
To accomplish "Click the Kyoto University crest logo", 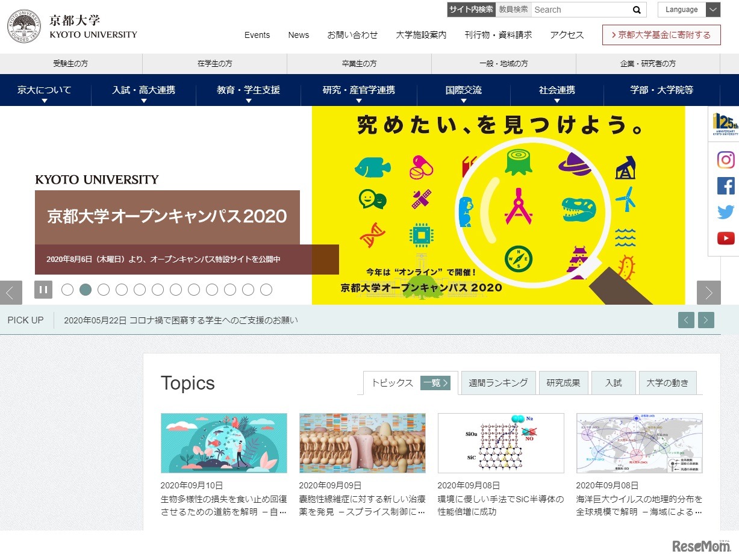I will [x=23, y=24].
